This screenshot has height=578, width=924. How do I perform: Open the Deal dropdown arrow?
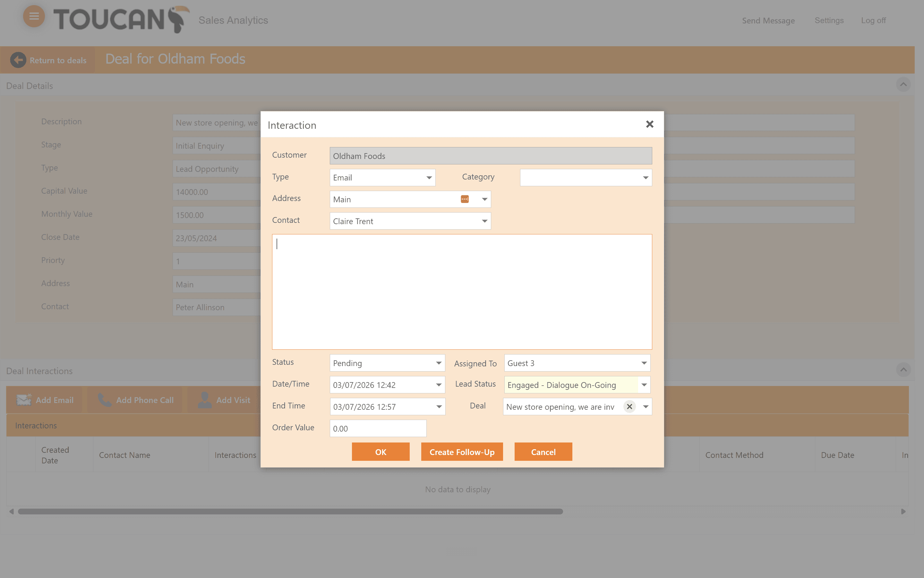(x=645, y=407)
